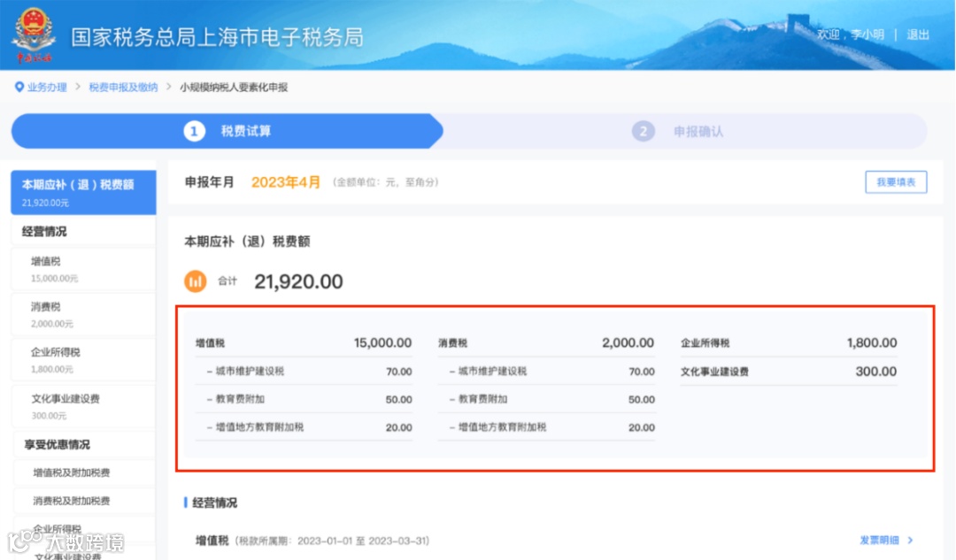956x560 pixels.
Task: Click the 本期应补（退）税费额 main heading
Action: click(x=248, y=242)
